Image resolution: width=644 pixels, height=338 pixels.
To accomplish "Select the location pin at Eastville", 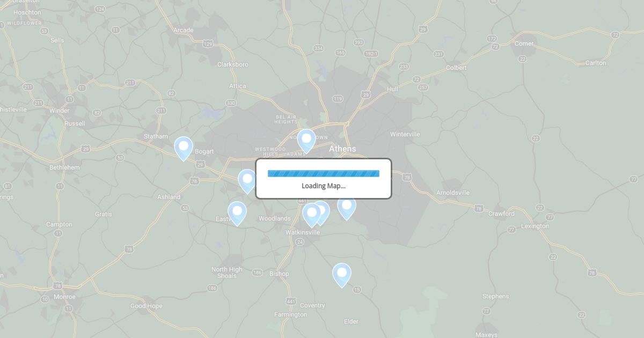I will coord(237,213).
